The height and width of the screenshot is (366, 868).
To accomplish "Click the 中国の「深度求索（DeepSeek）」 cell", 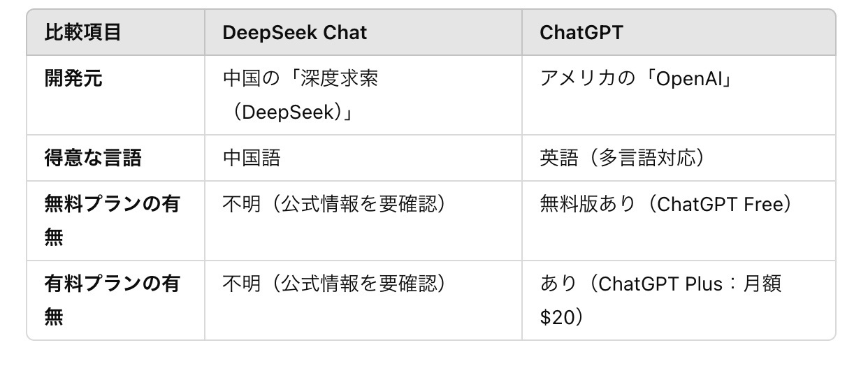I will (x=301, y=95).
